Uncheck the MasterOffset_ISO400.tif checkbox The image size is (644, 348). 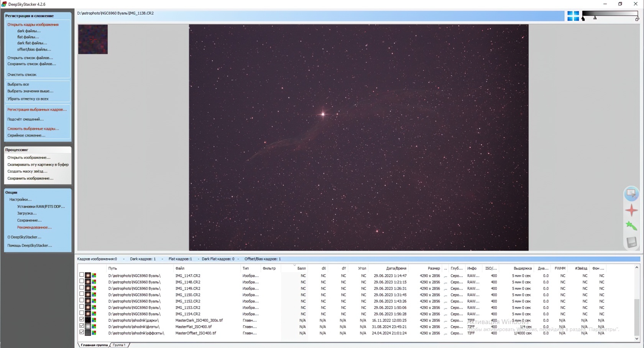[x=82, y=332]
